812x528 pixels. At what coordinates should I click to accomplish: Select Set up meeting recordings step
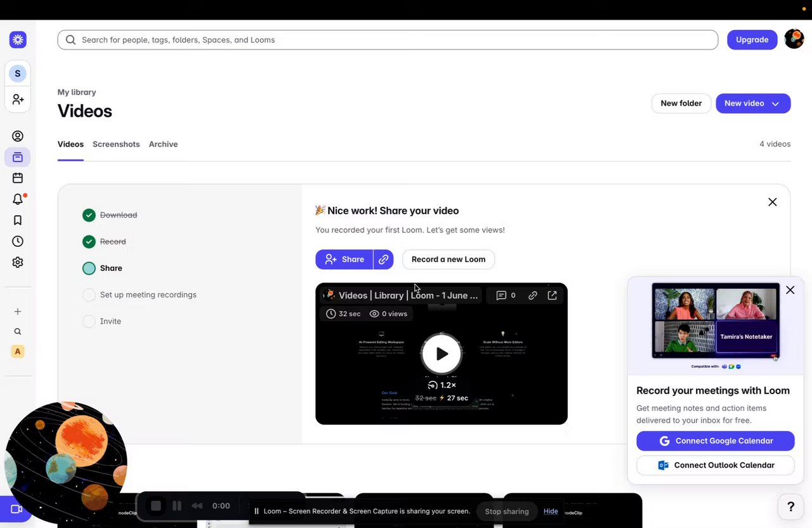point(140,295)
